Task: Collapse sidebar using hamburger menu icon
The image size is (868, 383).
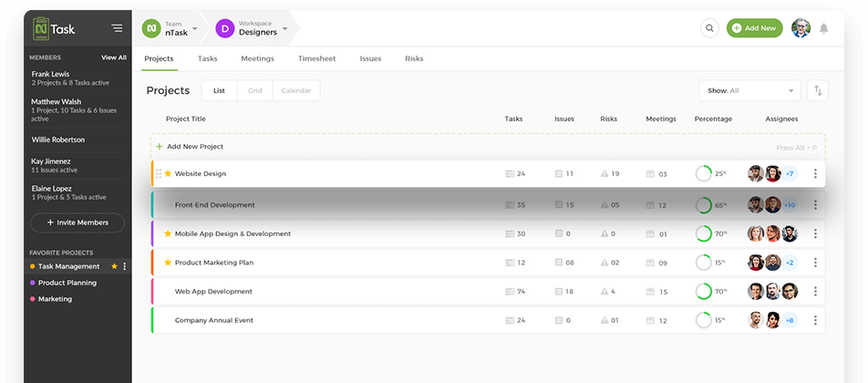Action: [117, 28]
